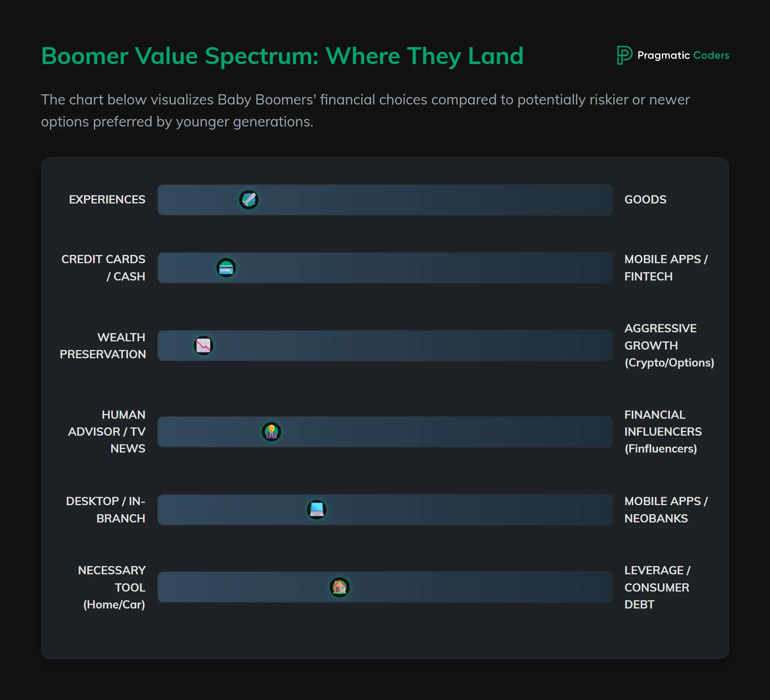Click the WEALTH PRESERVATION label

click(x=103, y=346)
